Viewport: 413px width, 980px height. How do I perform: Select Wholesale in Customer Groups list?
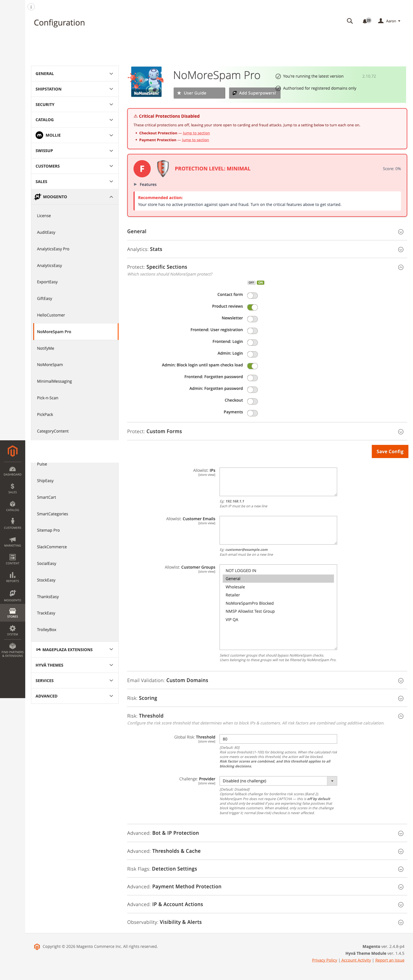click(278, 587)
